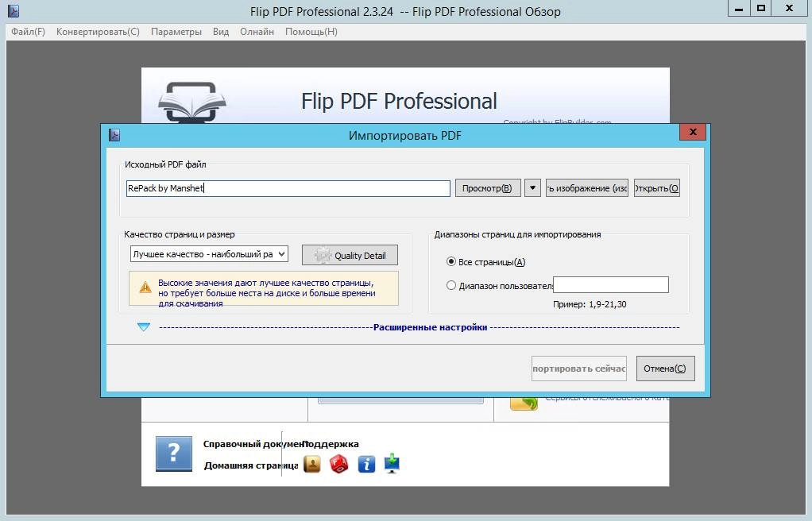Click the yellow warning triangle icon

(145, 287)
